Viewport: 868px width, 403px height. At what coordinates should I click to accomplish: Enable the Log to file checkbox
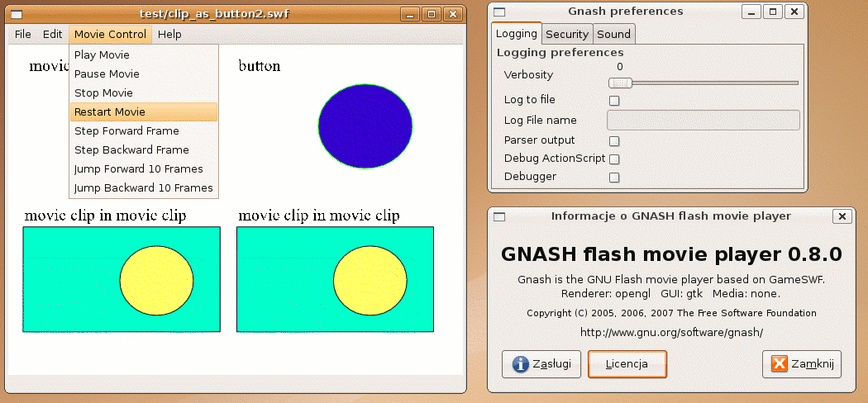[614, 101]
